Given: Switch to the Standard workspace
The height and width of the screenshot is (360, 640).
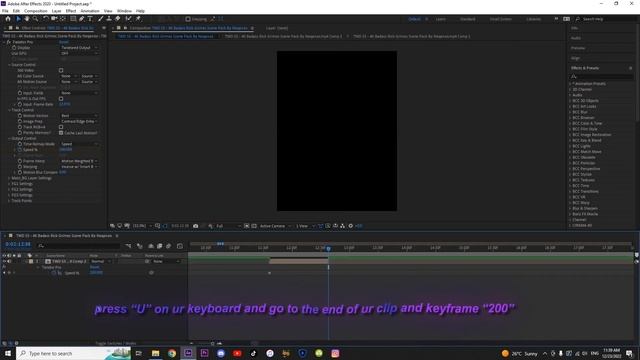Looking at the screenshot, I should pyautogui.click(x=468, y=19).
